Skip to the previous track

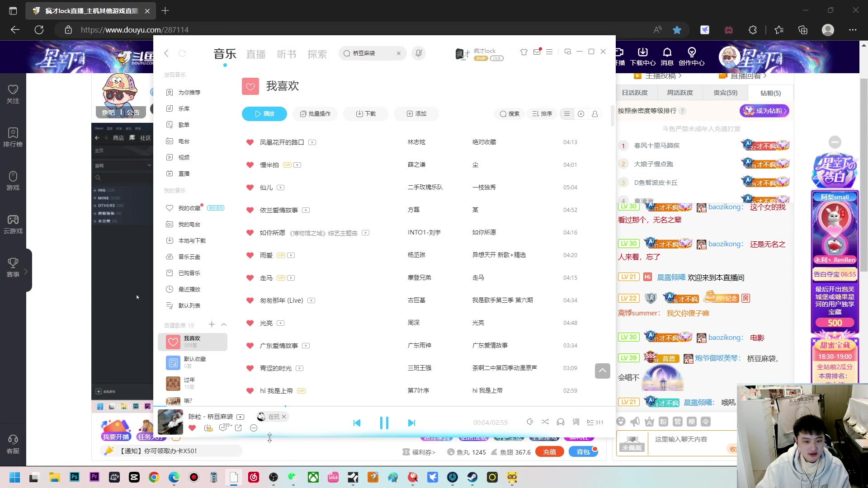tap(357, 422)
